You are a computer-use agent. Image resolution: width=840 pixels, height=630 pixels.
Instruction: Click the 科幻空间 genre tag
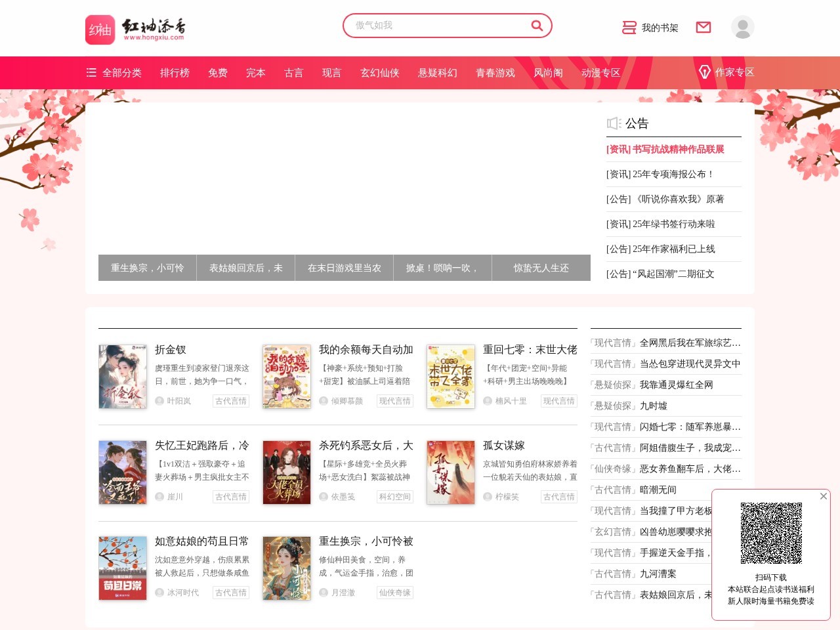394,497
